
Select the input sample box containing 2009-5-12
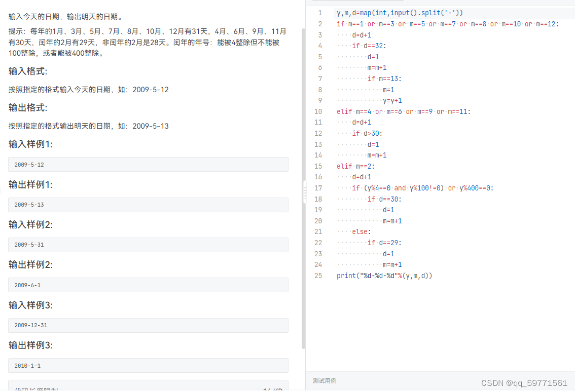[x=148, y=164]
